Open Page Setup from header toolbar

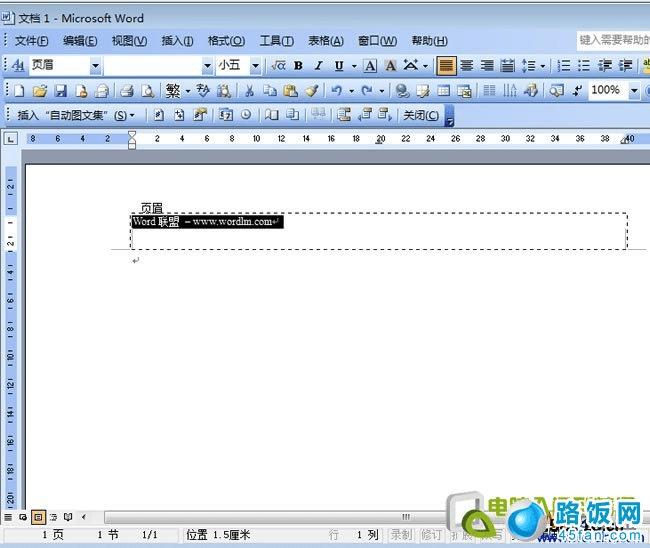pos(272,115)
